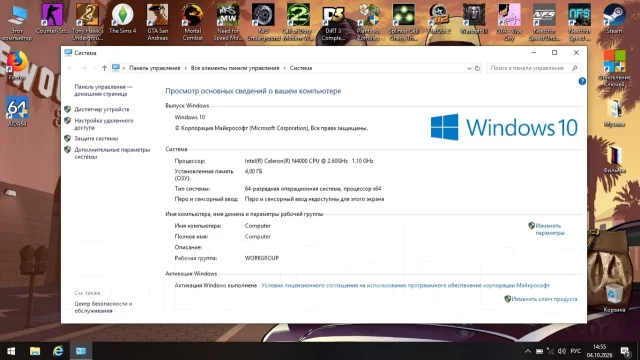
Task: Open the Корзина recycle bin
Action: pyautogui.click(x=614, y=298)
